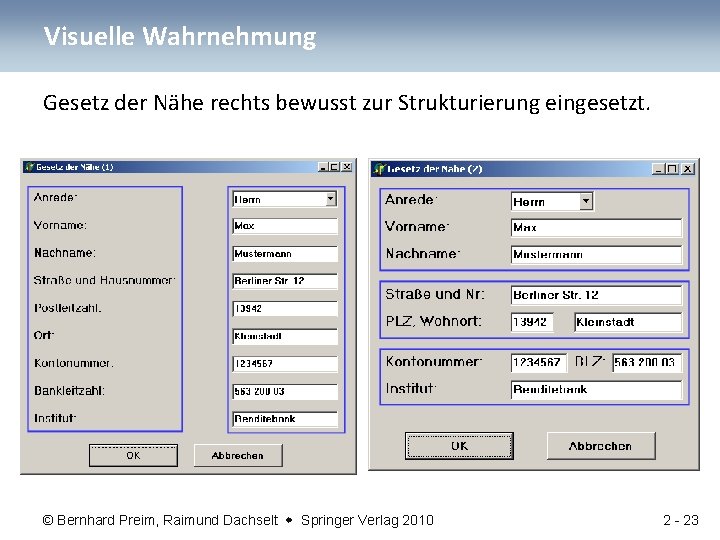Select the Wohnort field containing Kleinstadt on right
Image resolution: width=720 pixels, height=540 pixels.
pyautogui.click(x=628, y=322)
